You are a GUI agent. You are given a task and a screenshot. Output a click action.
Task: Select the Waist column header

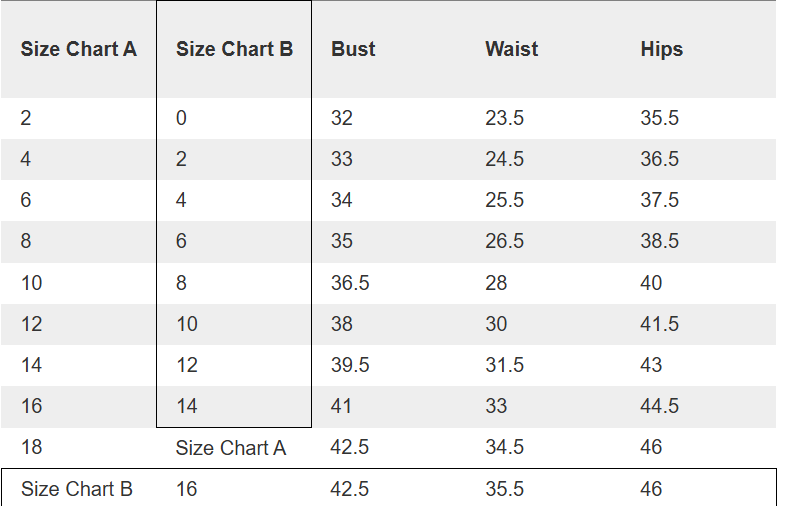pyautogui.click(x=512, y=49)
